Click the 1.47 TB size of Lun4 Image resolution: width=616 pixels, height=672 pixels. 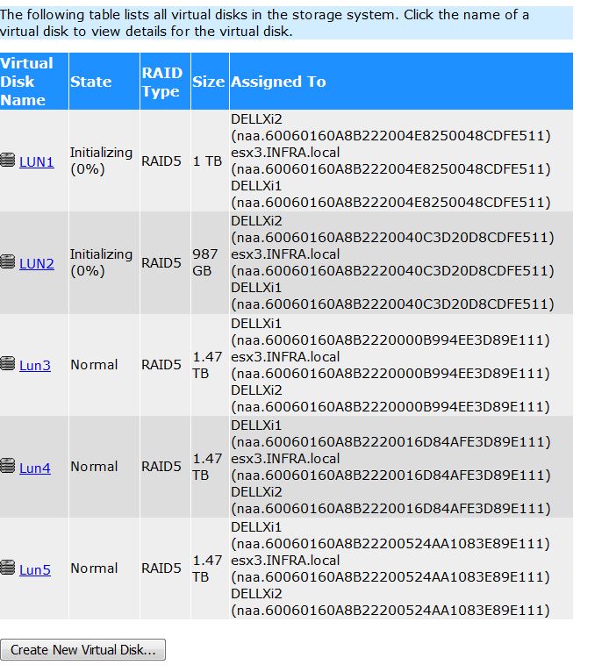[x=207, y=467]
